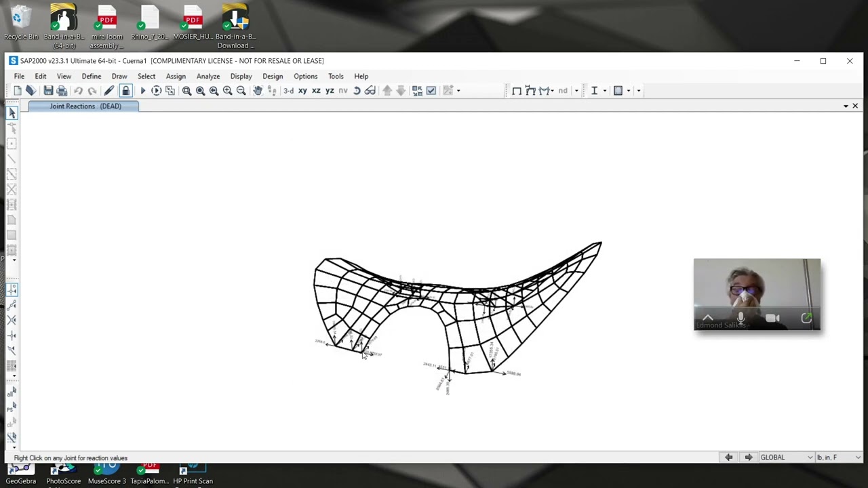Click the Save model floppy icon
Image resolution: width=868 pixels, height=488 pixels.
48,90
